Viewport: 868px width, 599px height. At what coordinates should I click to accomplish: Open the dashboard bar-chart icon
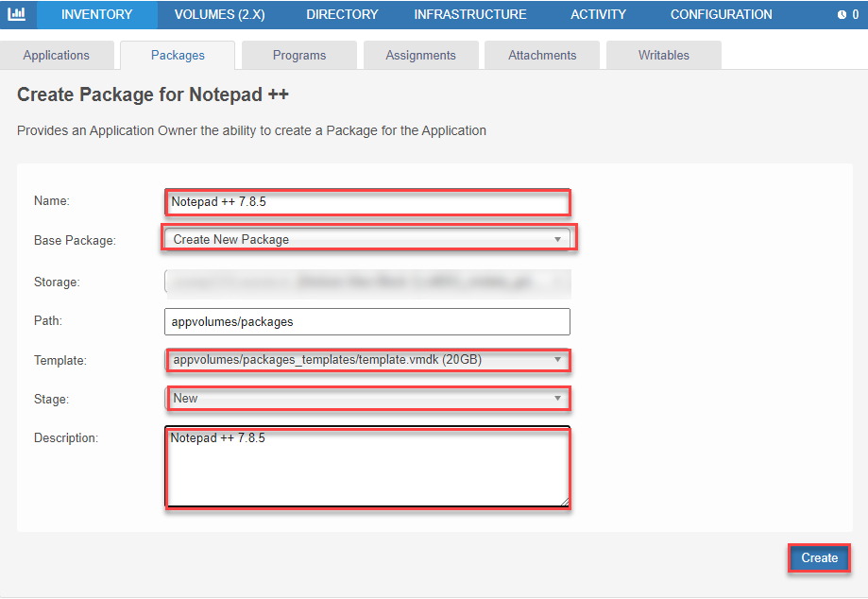click(17, 14)
